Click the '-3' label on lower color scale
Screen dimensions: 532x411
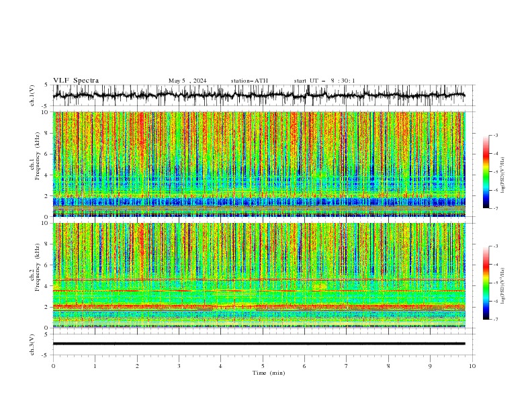pos(495,246)
